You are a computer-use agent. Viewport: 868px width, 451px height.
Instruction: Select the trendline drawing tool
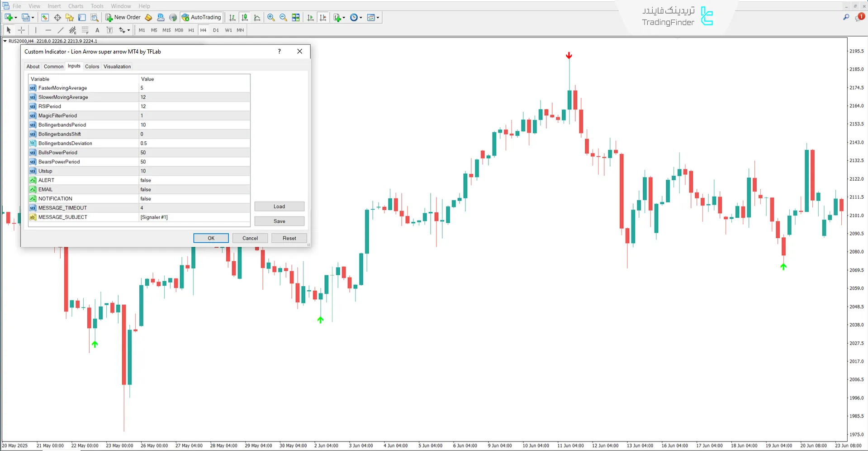60,30
